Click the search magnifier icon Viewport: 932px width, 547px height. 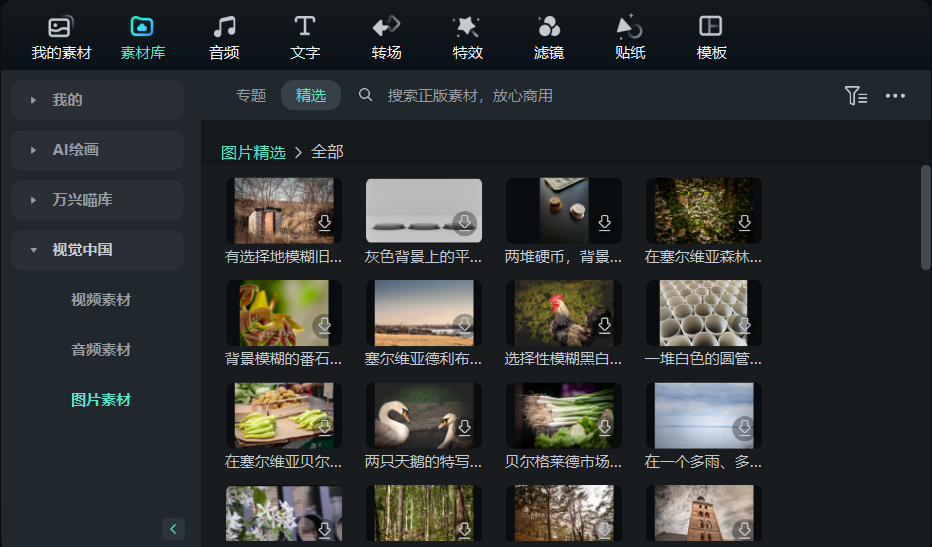coord(366,95)
